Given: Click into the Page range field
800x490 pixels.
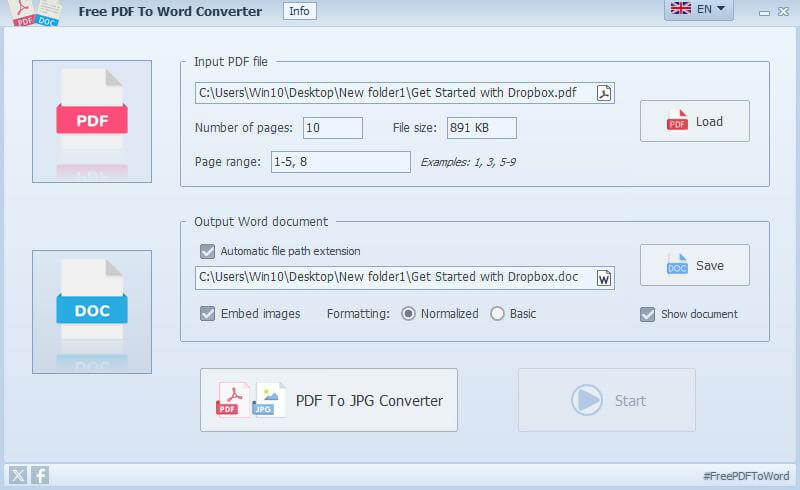Looking at the screenshot, I should click(340, 162).
